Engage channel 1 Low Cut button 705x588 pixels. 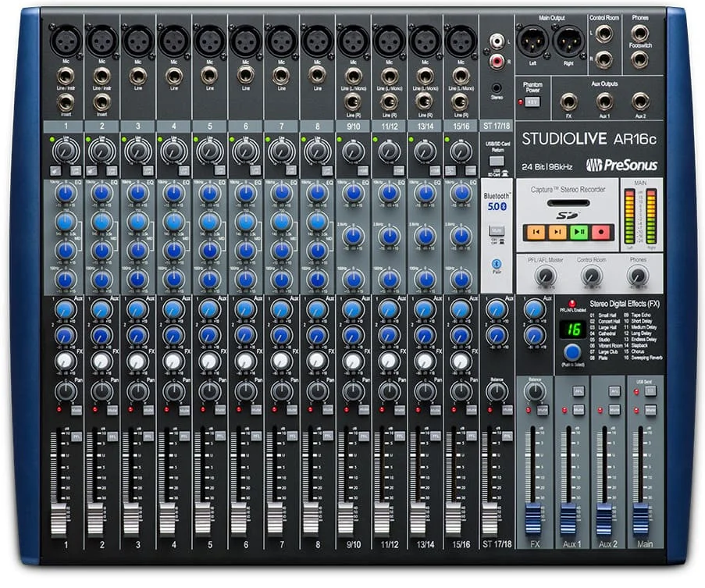(x=76, y=170)
